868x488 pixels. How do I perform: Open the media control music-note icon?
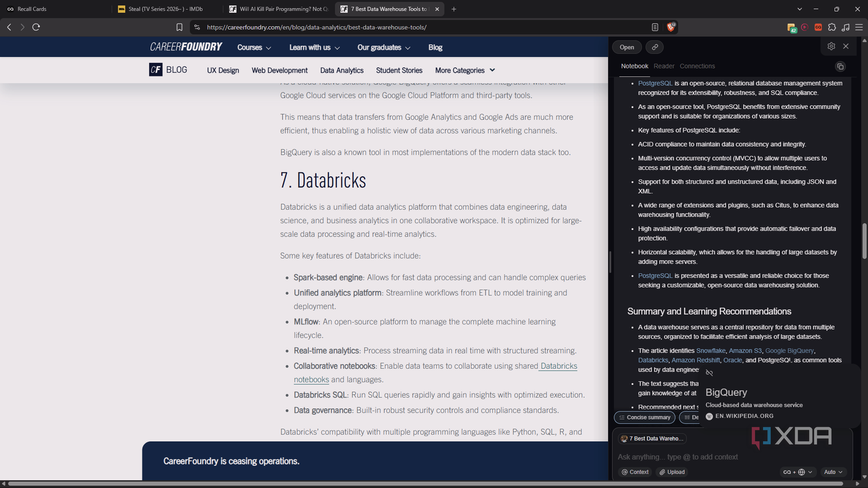pos(845,27)
